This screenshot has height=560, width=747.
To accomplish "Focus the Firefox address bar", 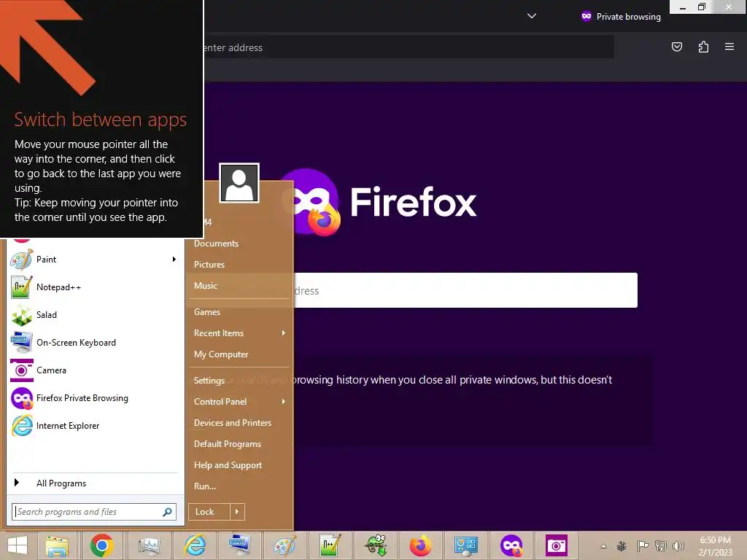I will pos(409,47).
